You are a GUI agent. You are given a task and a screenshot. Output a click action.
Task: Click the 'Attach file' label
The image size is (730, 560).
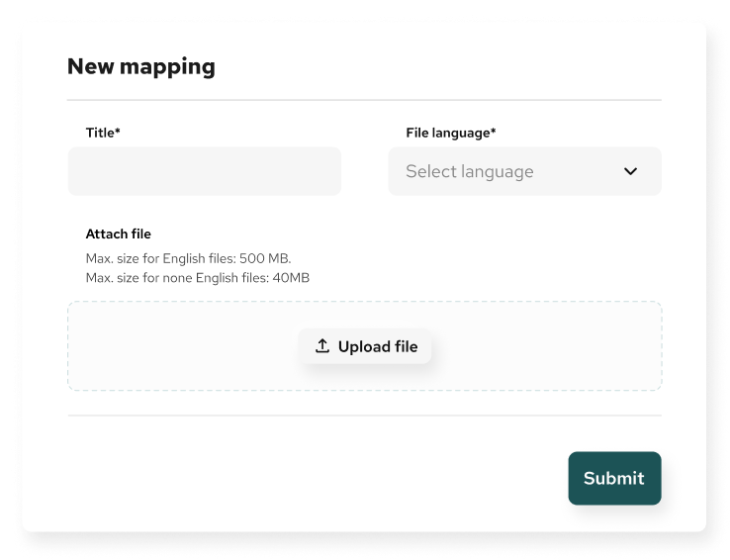[x=119, y=234]
